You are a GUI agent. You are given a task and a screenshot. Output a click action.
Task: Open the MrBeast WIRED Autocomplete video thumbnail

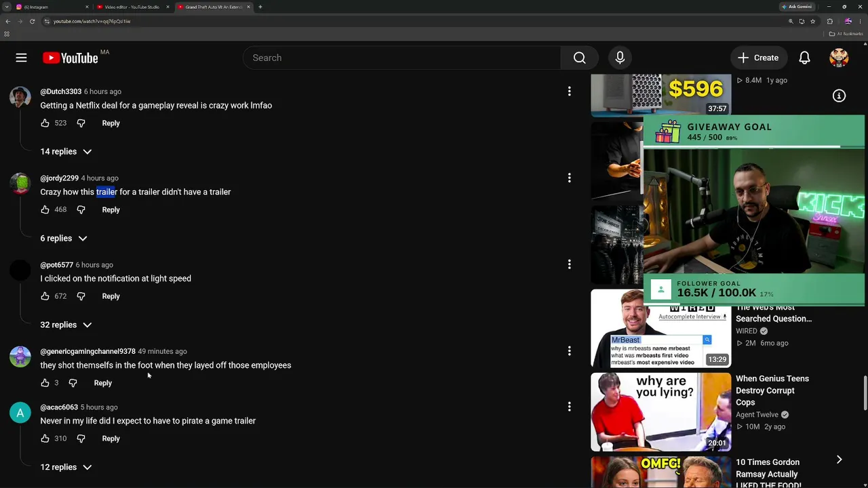click(x=660, y=329)
